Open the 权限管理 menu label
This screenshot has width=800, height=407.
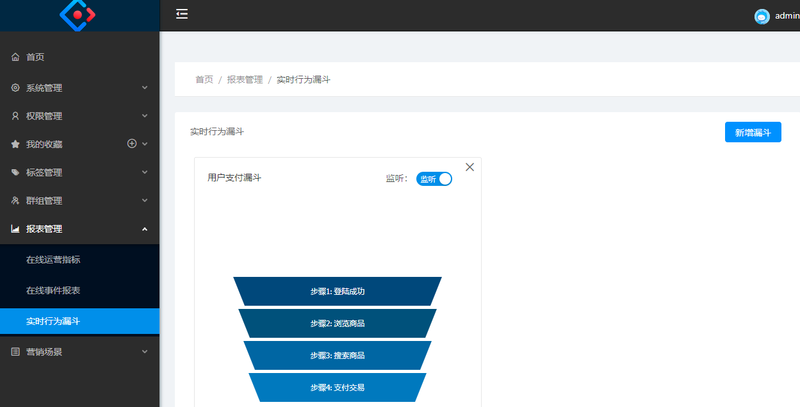(44, 116)
